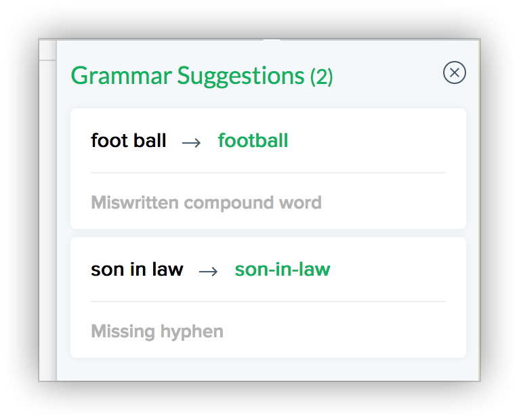
Task: Click the suggestion count "(2)"
Action: [321, 77]
